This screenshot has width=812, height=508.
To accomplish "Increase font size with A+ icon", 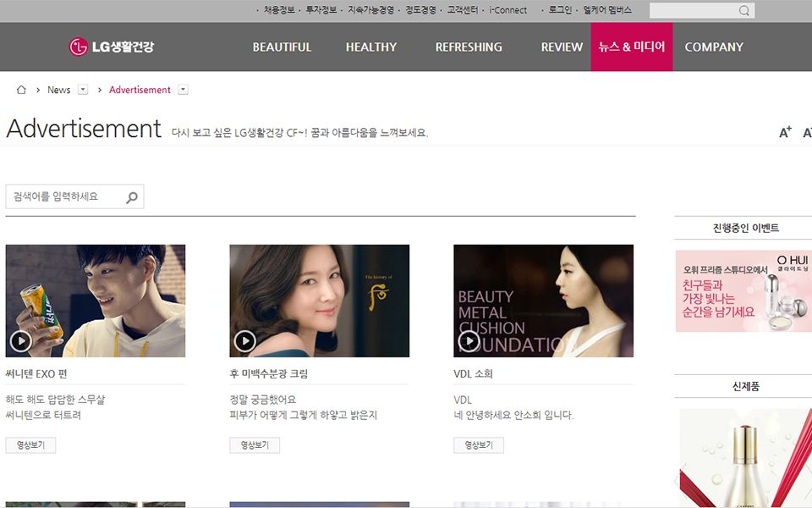I will (x=785, y=132).
